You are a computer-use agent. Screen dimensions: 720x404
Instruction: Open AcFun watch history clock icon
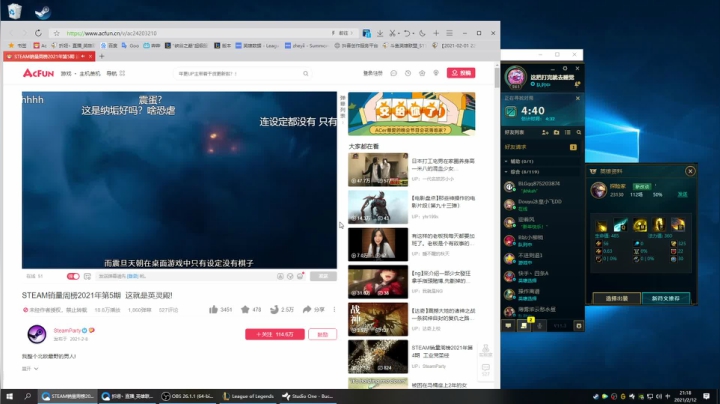[x=408, y=73]
